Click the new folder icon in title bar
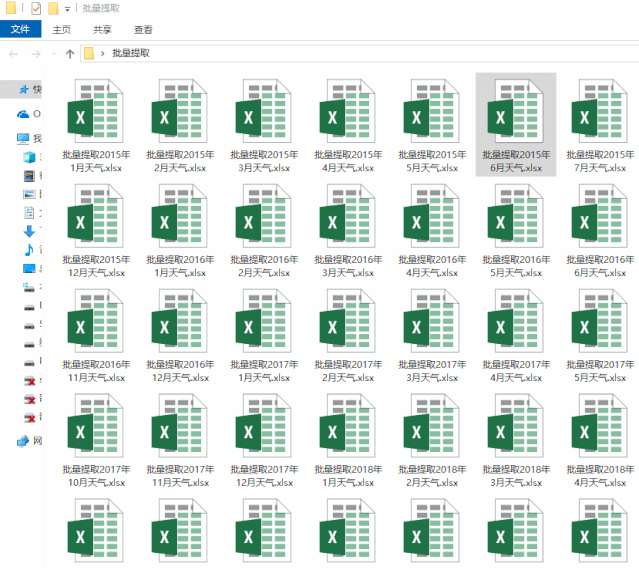 pyautogui.click(x=53, y=8)
